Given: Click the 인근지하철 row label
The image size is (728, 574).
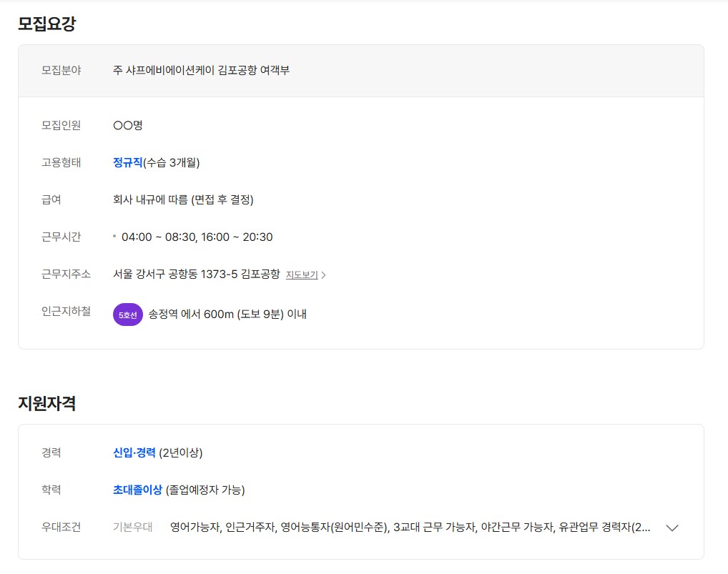Looking at the screenshot, I should (66, 311).
